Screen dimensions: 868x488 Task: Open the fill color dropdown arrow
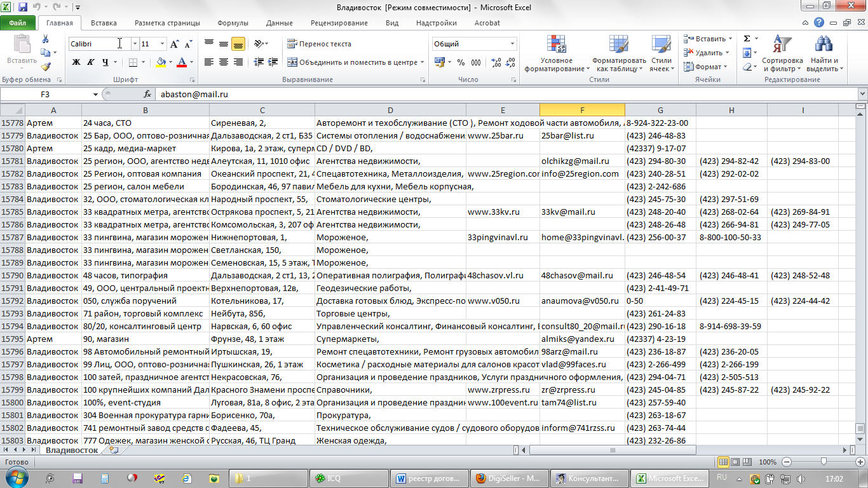click(x=170, y=62)
